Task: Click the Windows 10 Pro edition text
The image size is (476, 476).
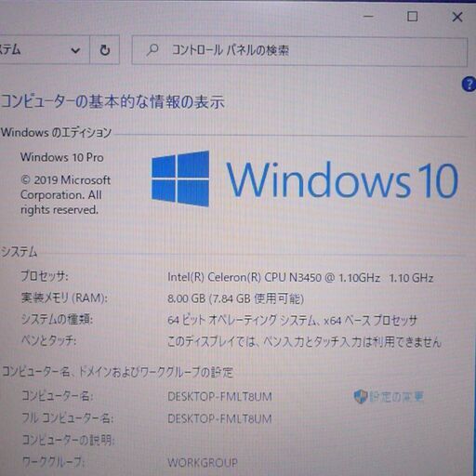Action: (x=62, y=157)
